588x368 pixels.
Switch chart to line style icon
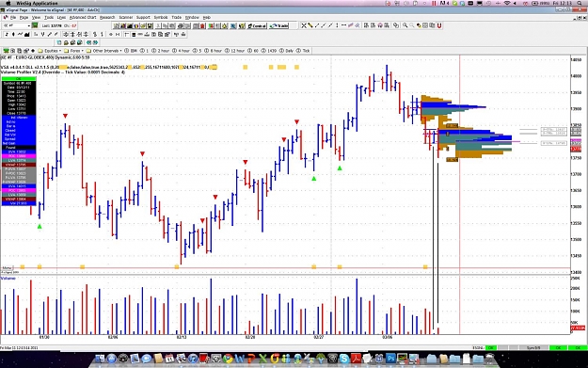(x=20, y=34)
